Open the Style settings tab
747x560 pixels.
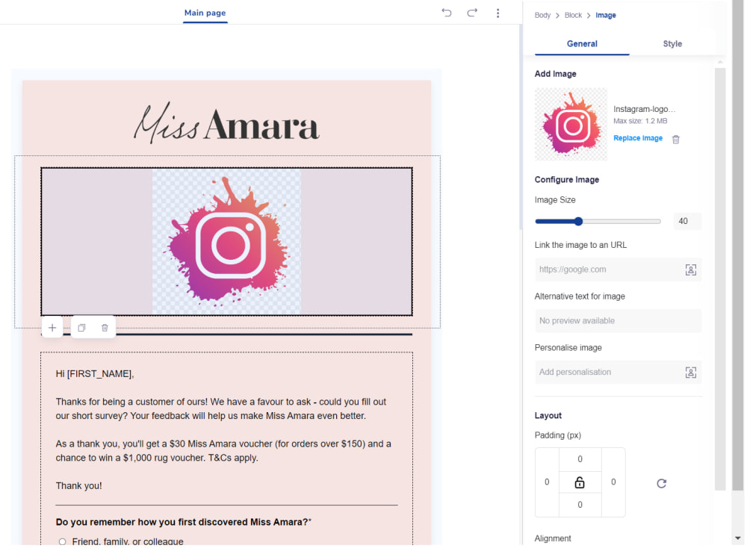point(672,44)
